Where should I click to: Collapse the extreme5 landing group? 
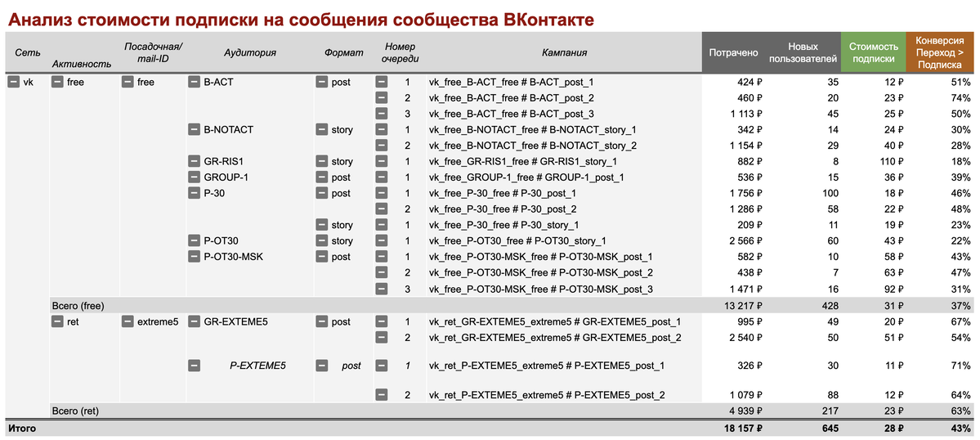(x=128, y=322)
